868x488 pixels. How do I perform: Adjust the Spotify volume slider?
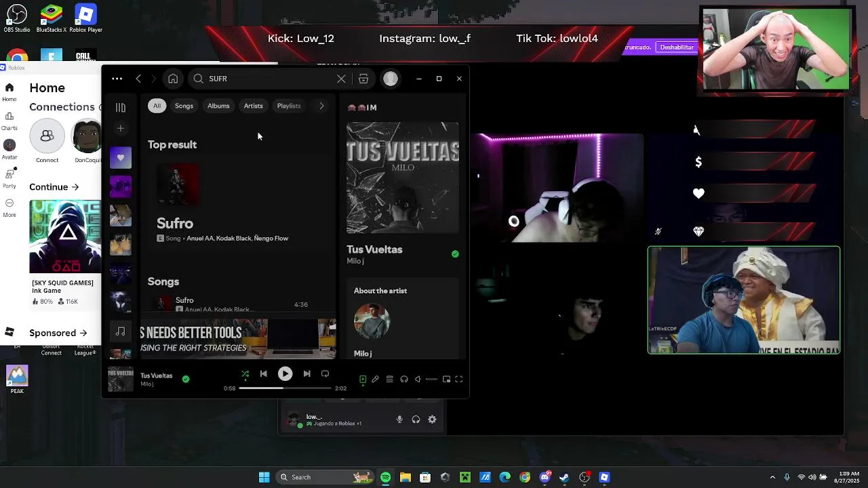(431, 380)
